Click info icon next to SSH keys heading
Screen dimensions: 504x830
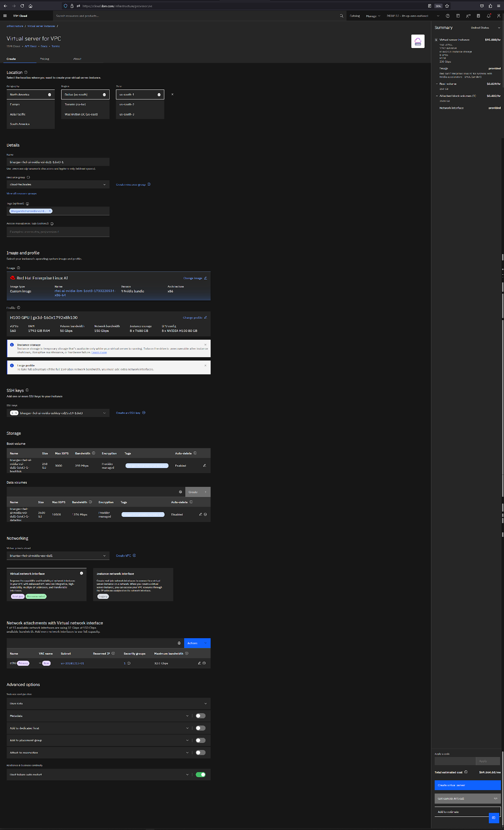(27, 390)
